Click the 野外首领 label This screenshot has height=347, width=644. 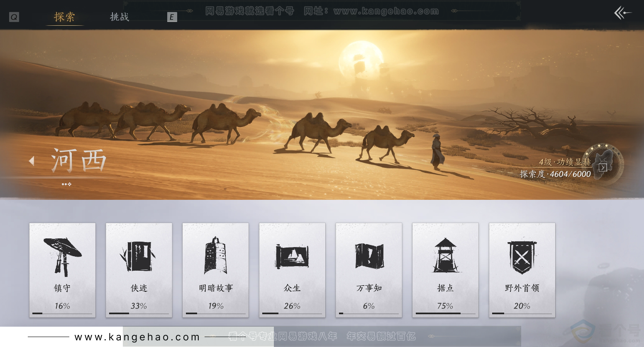[x=522, y=288]
